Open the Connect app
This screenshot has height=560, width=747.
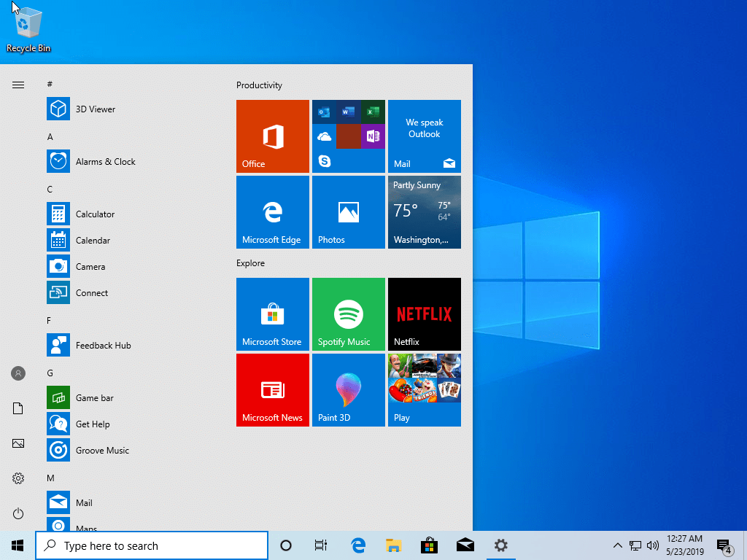(128, 292)
